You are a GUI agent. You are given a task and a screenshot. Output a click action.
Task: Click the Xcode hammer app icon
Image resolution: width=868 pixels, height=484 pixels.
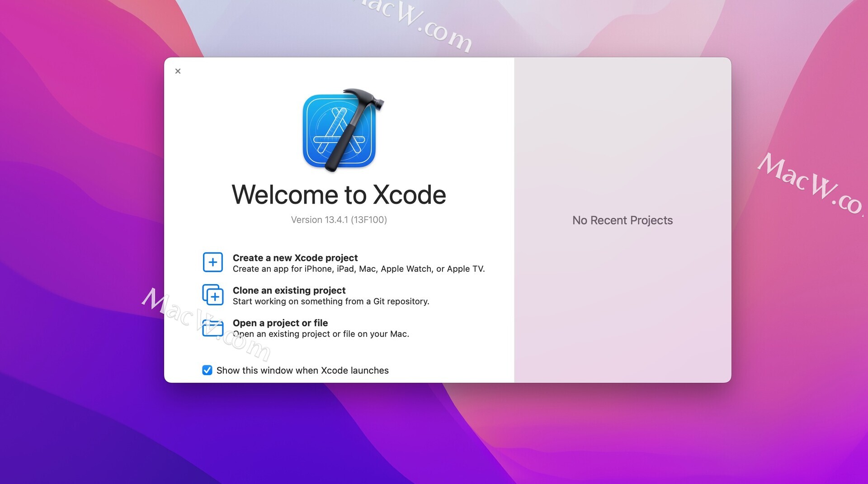point(339,130)
